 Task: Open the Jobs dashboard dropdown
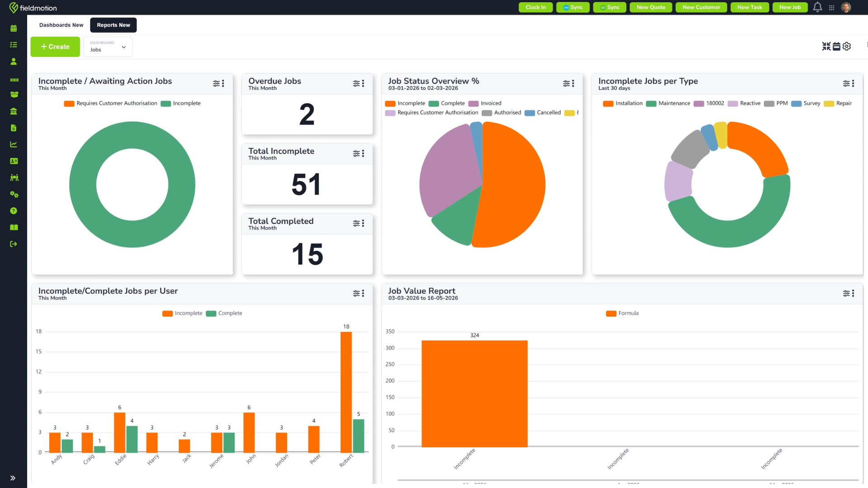(108, 47)
